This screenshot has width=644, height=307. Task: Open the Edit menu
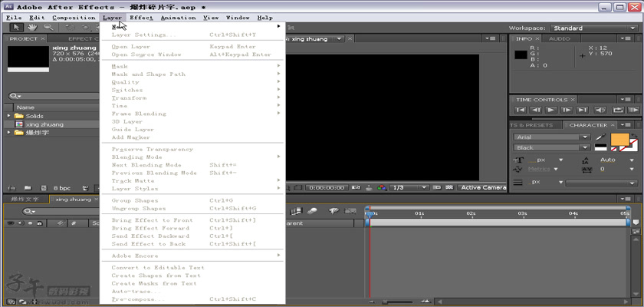[37, 18]
